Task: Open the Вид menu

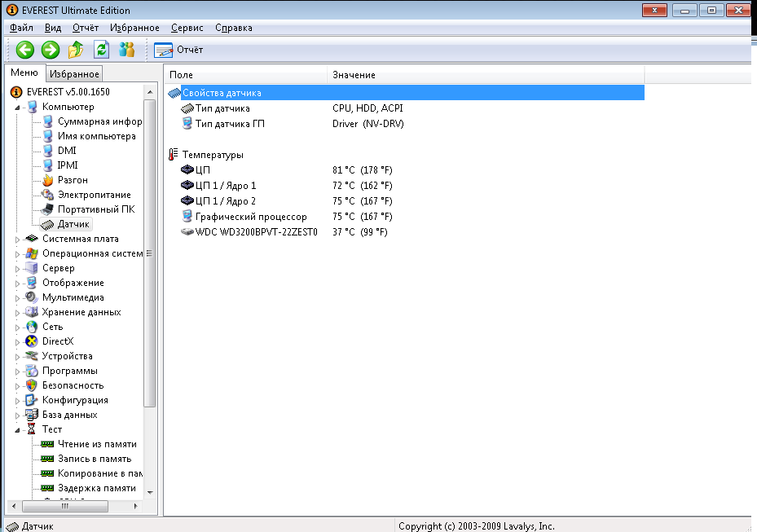Action: point(53,28)
